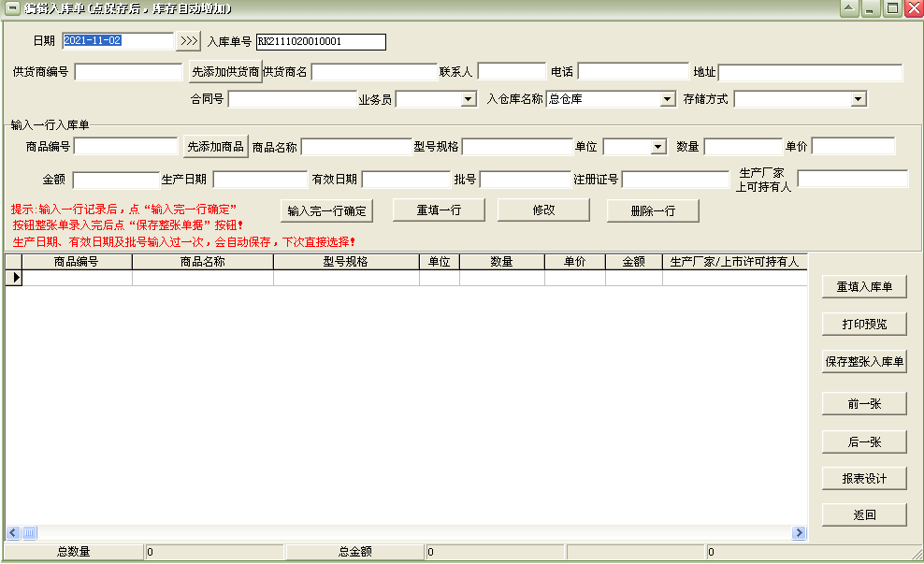The height and width of the screenshot is (564, 924).
Task: Go to next slip with 后一张
Action: coord(864,442)
